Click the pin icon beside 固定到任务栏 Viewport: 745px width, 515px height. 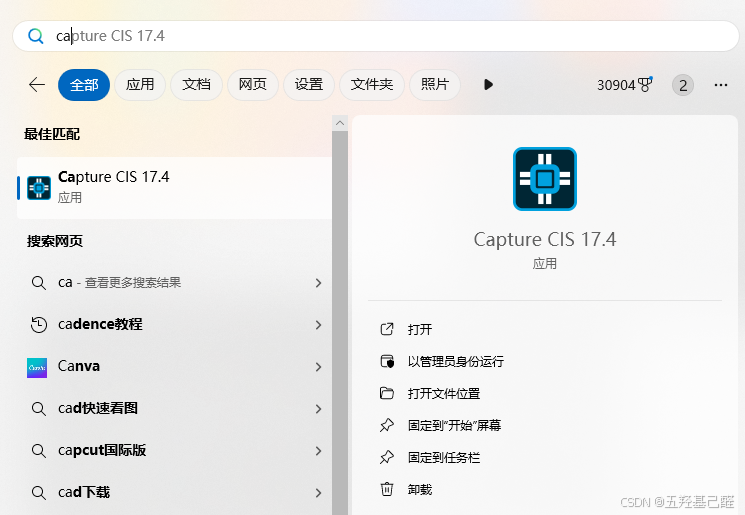[x=387, y=458]
